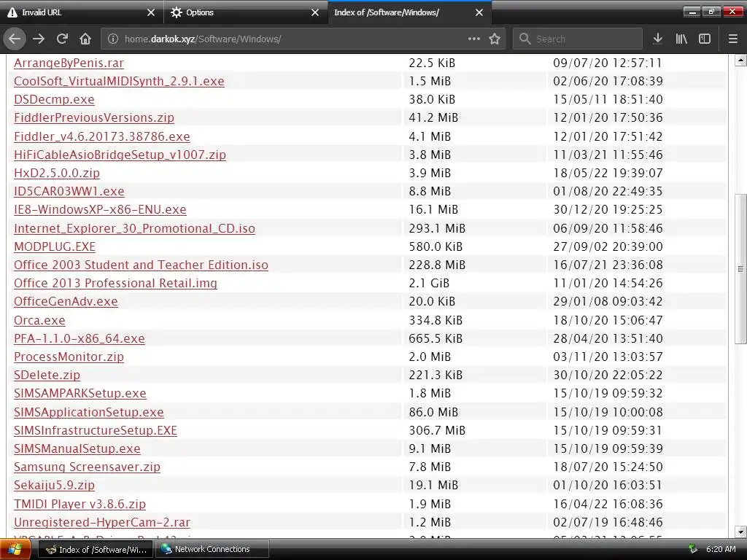The width and height of the screenshot is (747, 560).
Task: Download Sekaiju5.9.zip
Action: (54, 485)
